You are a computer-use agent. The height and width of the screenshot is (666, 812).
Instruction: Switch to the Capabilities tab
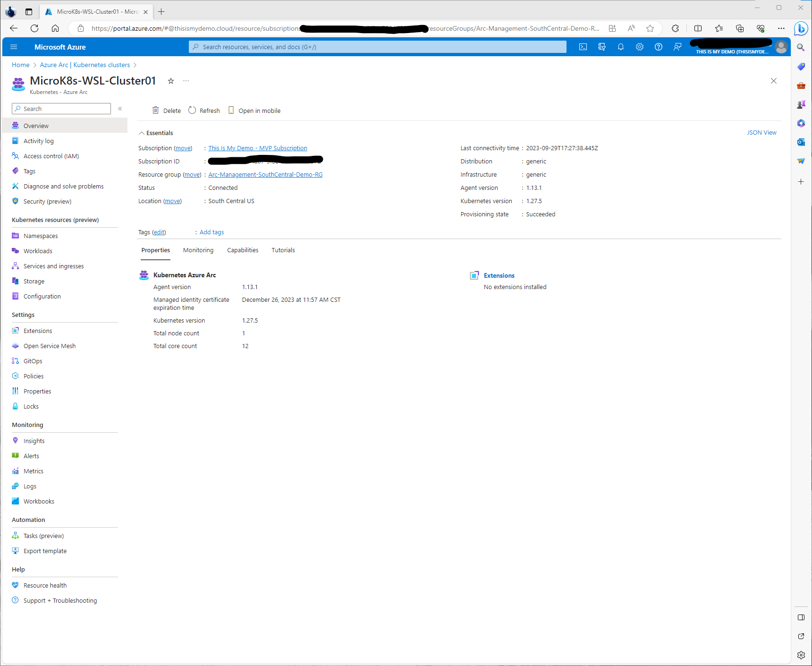coord(243,250)
